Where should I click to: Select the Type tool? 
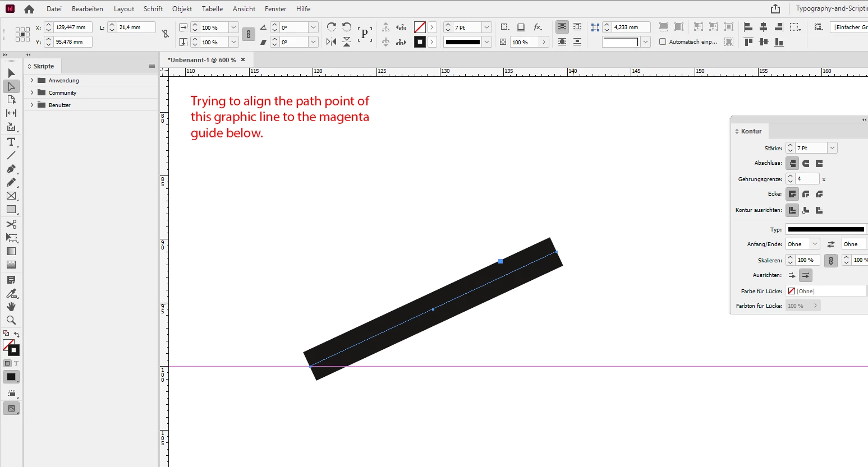11,142
